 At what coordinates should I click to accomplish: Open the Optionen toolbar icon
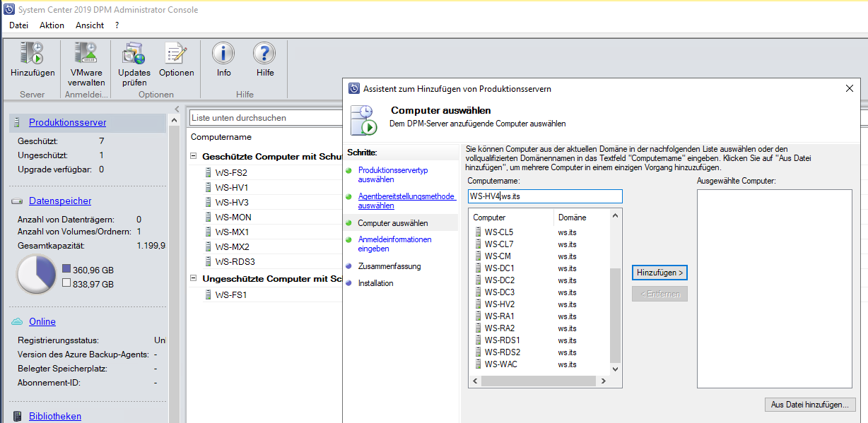pyautogui.click(x=175, y=54)
